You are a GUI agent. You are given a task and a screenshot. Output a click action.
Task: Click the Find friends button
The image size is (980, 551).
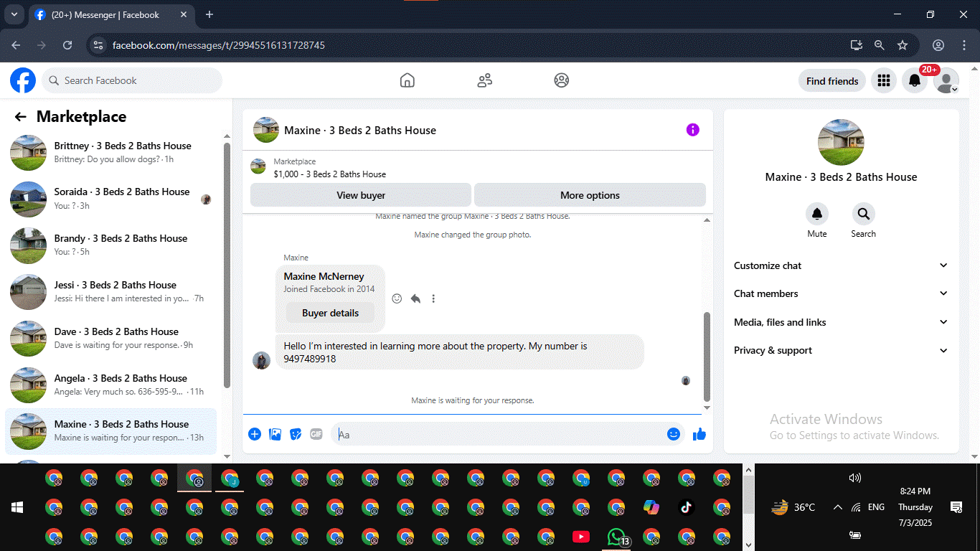(832, 81)
